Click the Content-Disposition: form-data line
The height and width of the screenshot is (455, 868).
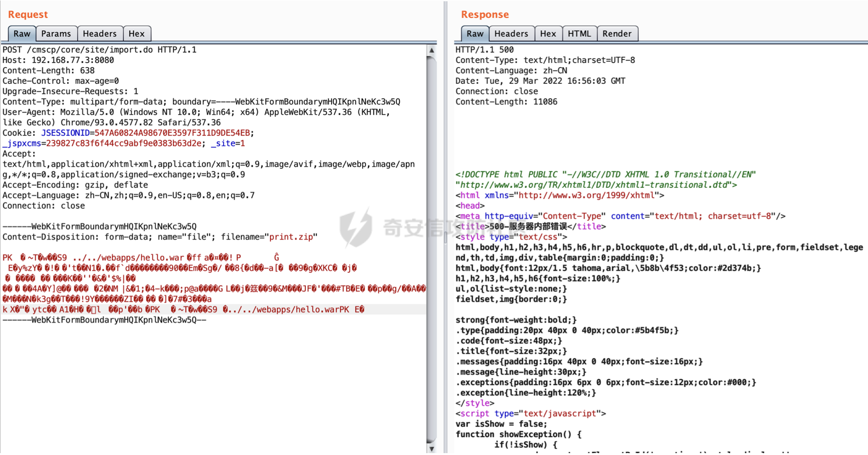coord(160,237)
